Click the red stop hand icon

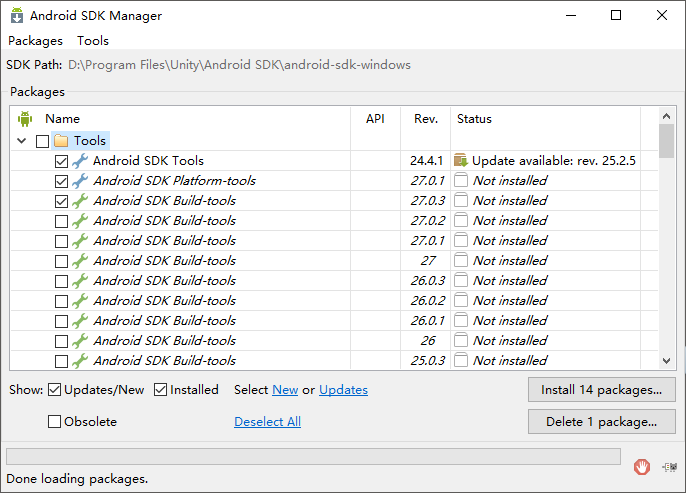(642, 466)
